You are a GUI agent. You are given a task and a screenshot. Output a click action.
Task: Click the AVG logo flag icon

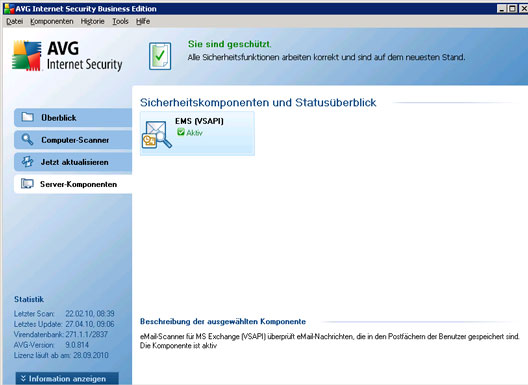[x=27, y=56]
